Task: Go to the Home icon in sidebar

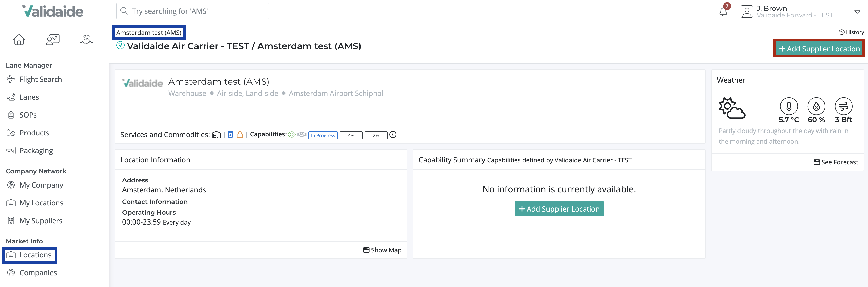Action: pyautogui.click(x=19, y=40)
